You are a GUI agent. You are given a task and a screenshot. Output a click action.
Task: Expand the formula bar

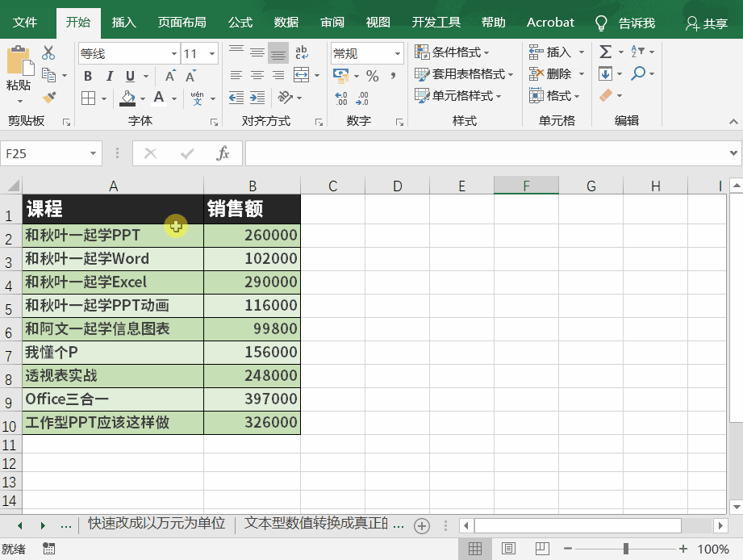pos(733,153)
